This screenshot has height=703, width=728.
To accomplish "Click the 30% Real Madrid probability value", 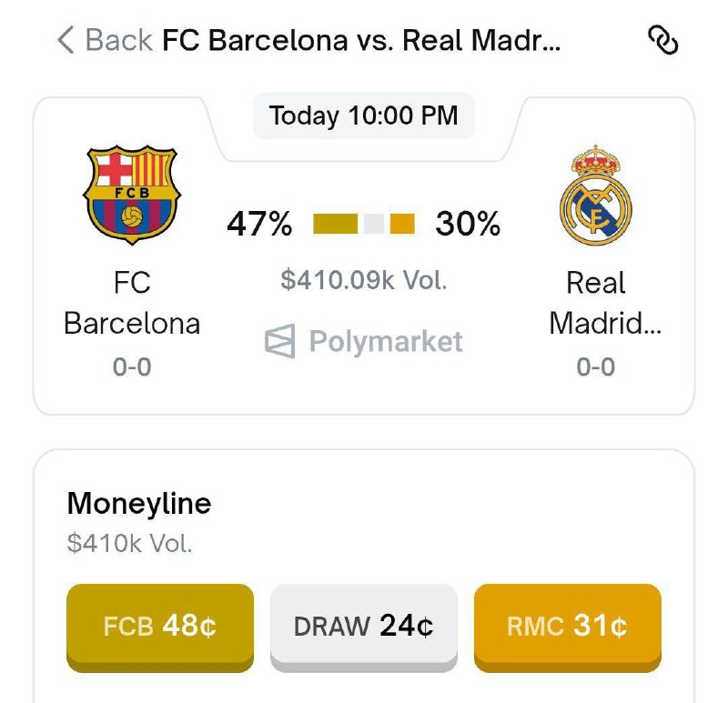I will 468,224.
